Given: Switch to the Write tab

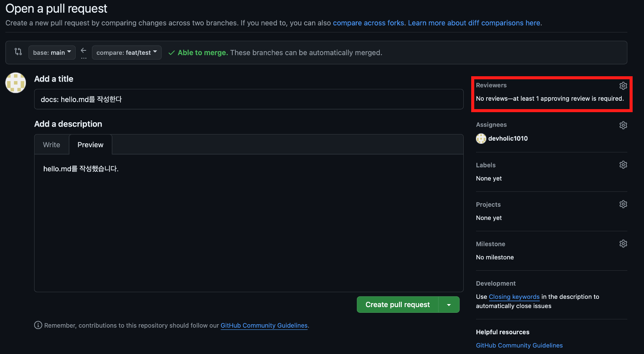Looking at the screenshot, I should pyautogui.click(x=52, y=145).
